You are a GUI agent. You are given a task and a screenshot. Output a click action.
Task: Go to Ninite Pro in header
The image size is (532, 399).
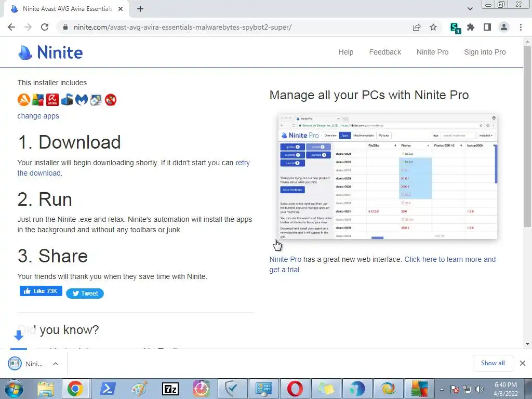432,52
